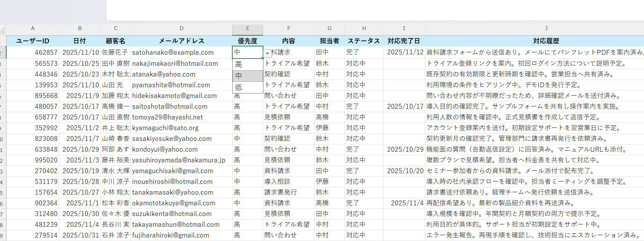
Task: Pick the highlighted 中 option in the dropdown
Action: point(248,76)
